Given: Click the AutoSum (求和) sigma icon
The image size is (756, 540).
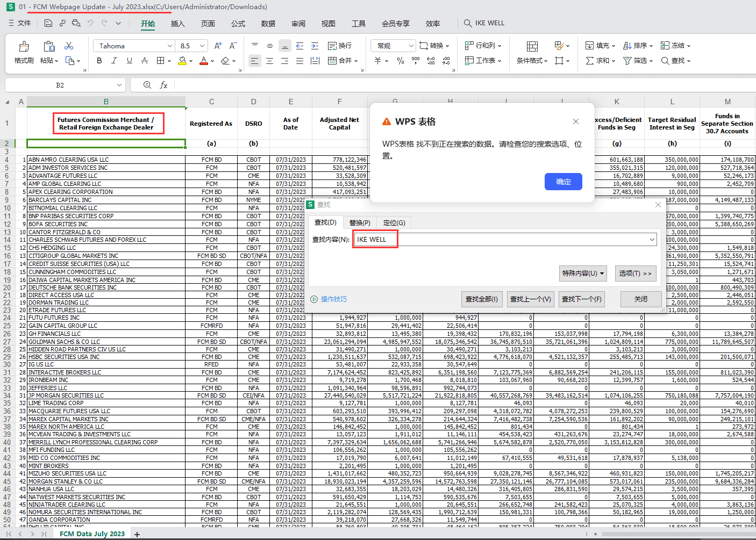Looking at the screenshot, I should click(590, 61).
